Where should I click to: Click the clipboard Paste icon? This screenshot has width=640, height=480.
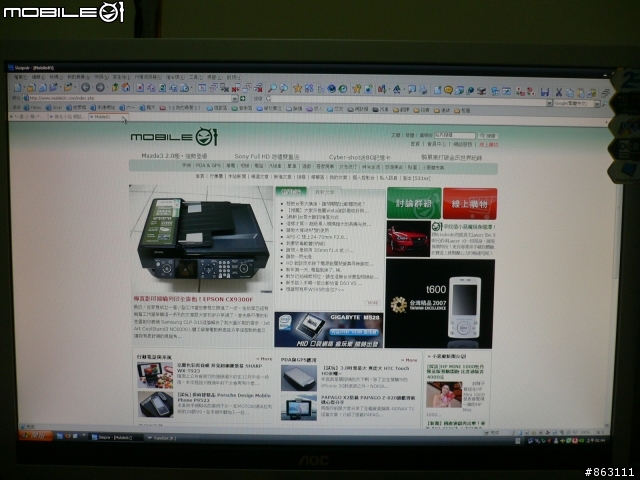pyautogui.click(x=580, y=93)
